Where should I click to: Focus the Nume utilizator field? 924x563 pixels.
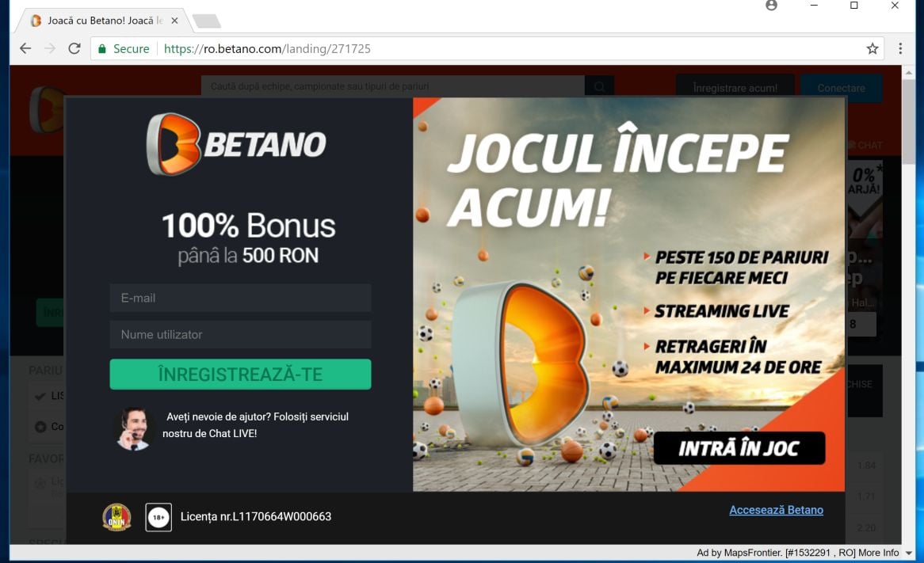pyautogui.click(x=240, y=334)
